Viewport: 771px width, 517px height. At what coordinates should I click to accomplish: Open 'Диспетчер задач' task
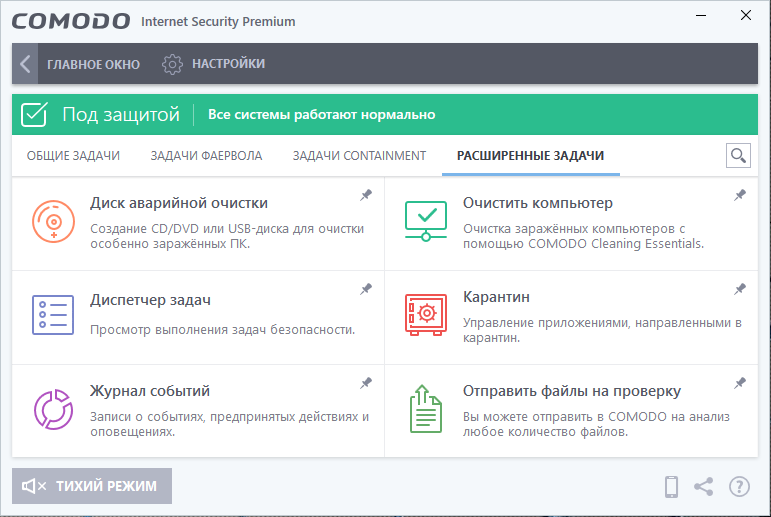tap(150, 300)
